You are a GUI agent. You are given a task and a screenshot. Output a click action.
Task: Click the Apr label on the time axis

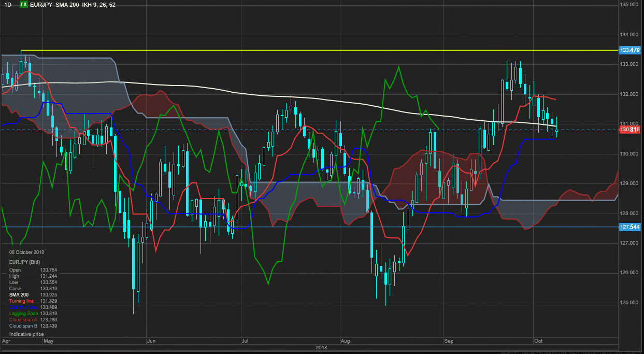click(6, 342)
